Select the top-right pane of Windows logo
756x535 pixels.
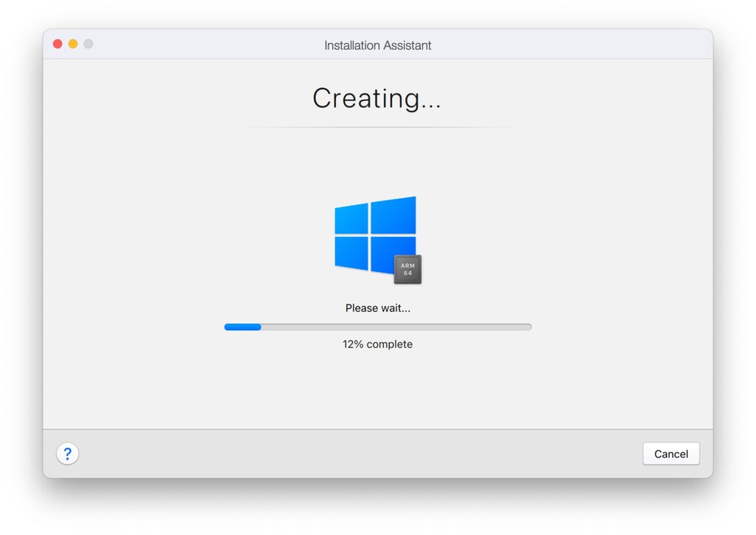point(394,216)
